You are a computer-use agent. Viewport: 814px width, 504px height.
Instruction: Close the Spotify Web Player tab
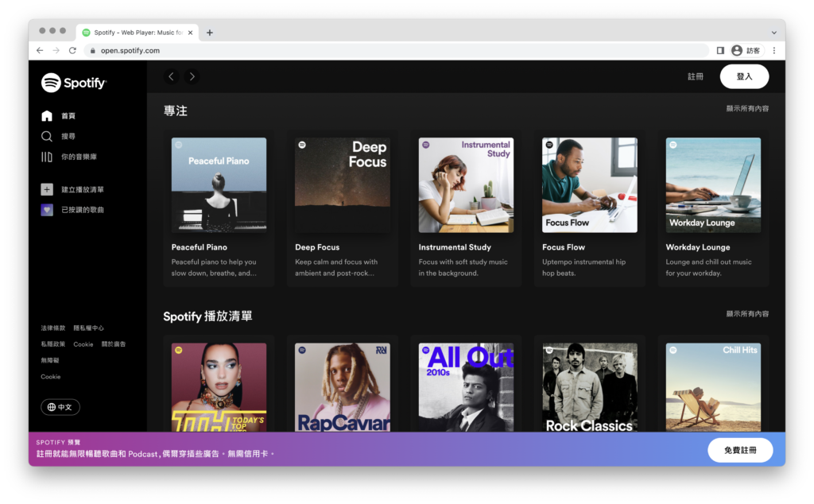191,33
